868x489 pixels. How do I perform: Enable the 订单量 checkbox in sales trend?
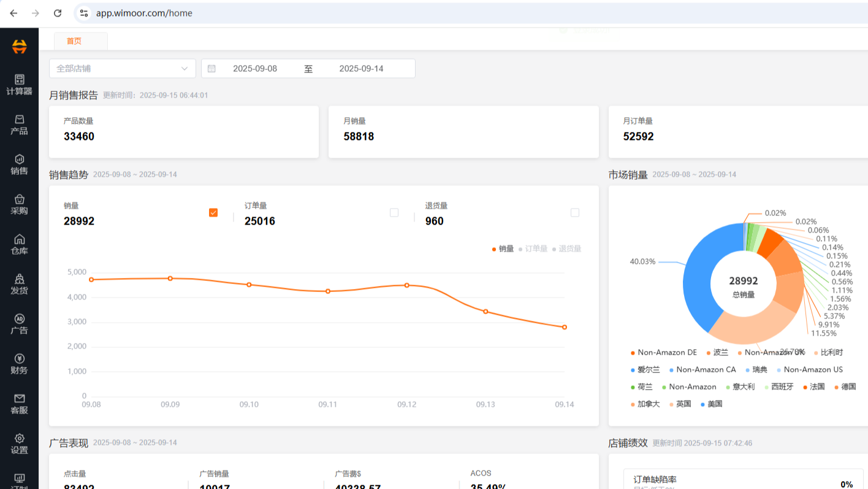(x=394, y=212)
